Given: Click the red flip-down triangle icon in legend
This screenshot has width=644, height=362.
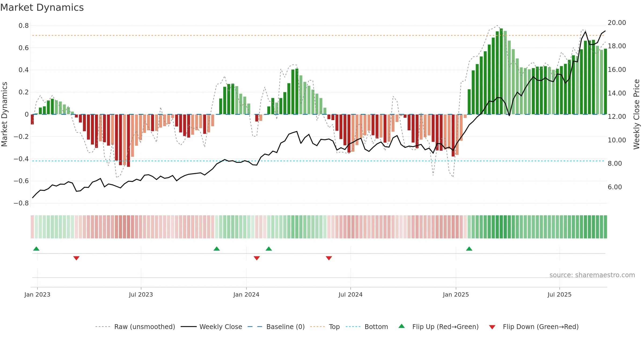Looking at the screenshot, I should point(492,327).
